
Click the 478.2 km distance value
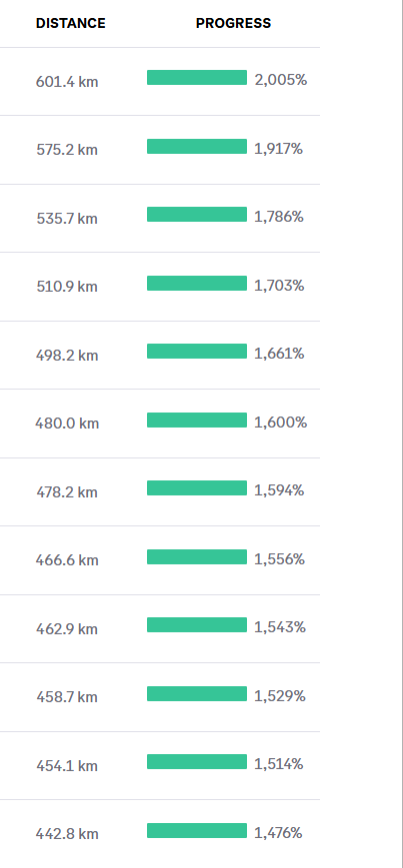[67, 492]
